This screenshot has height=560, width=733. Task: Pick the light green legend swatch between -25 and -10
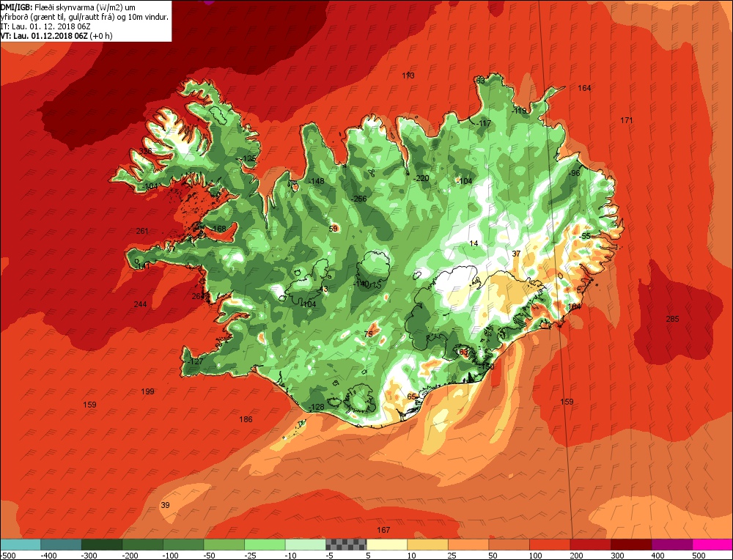pos(265,545)
